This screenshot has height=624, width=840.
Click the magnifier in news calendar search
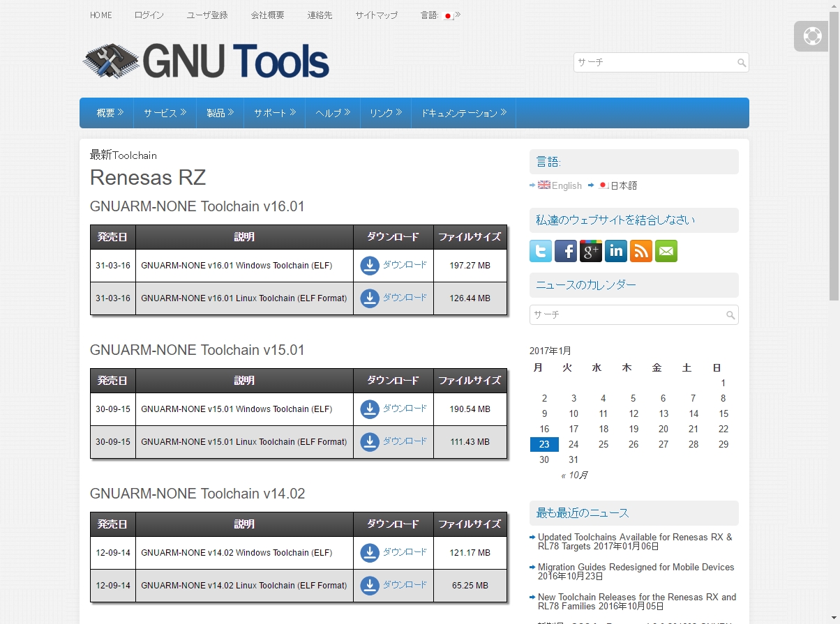click(x=730, y=315)
